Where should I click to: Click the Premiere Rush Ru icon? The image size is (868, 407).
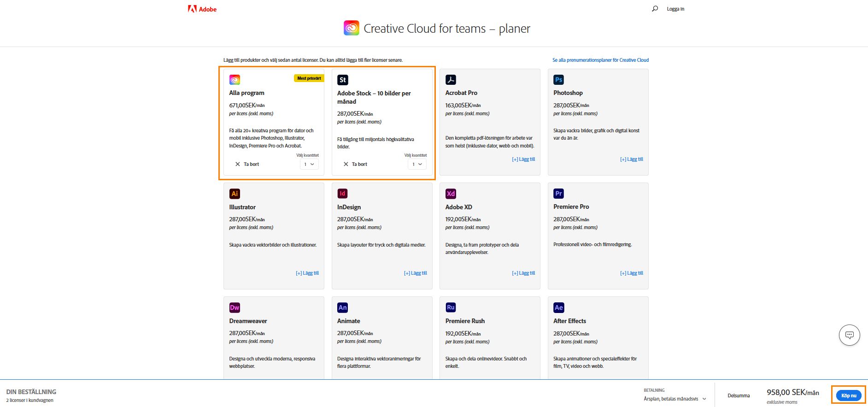click(451, 307)
